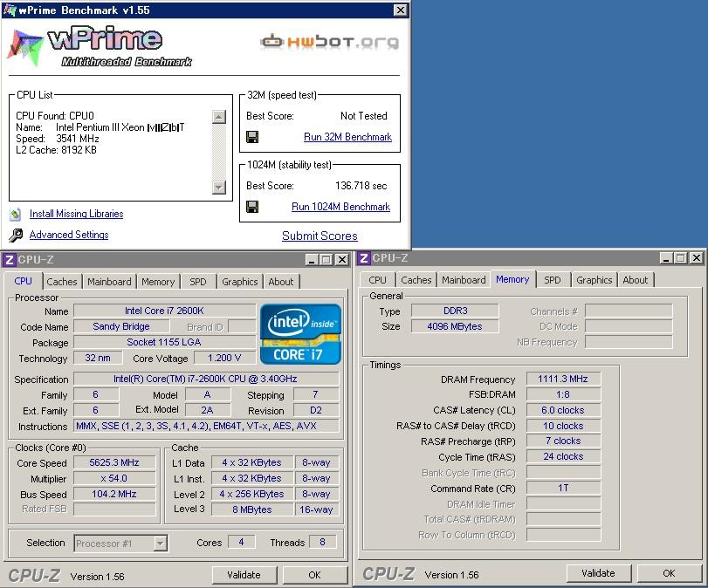Click the DRAM Frequency value 1111.3 MHz
The image size is (708, 588).
(563, 379)
